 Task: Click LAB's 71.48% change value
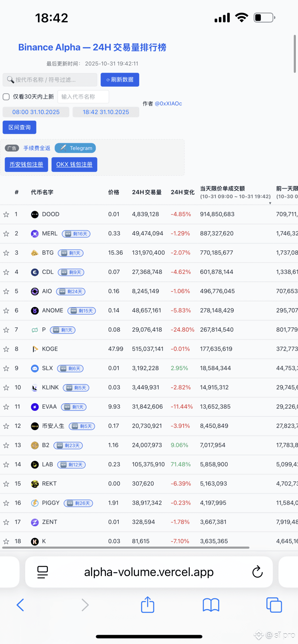[x=181, y=464]
